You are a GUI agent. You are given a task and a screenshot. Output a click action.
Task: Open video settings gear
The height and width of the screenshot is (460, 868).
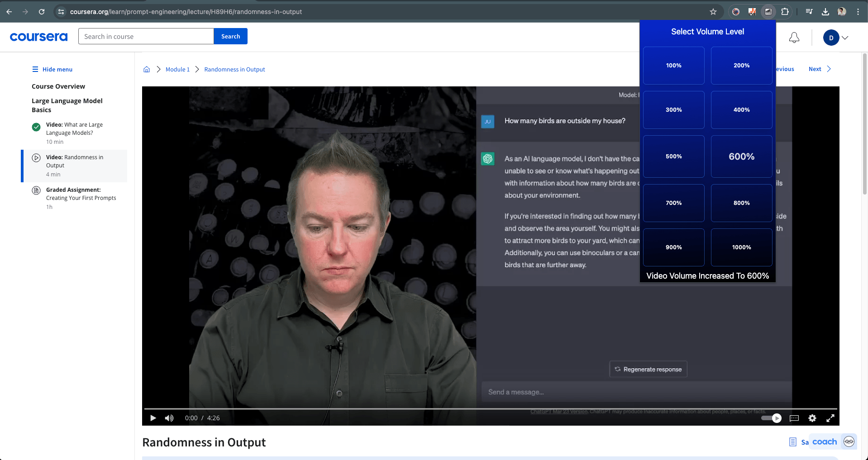coord(812,418)
